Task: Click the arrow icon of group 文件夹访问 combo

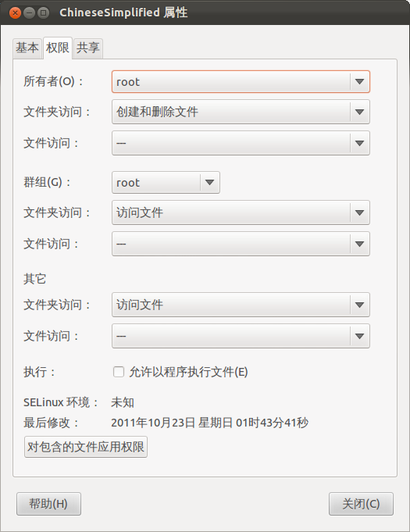Action: [359, 212]
